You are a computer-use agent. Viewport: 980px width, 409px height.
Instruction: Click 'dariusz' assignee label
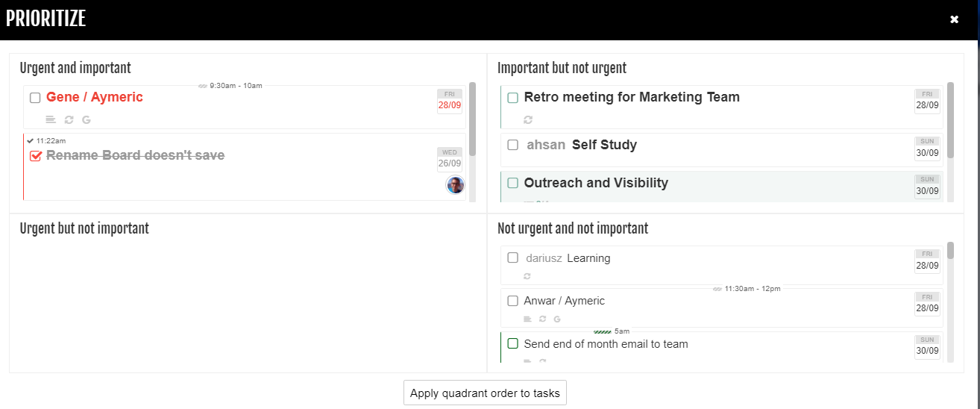pos(544,258)
